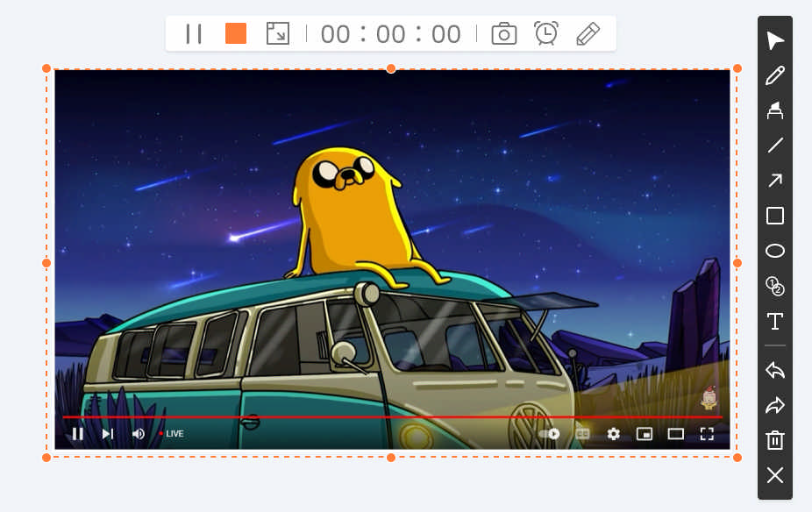Open the resize recording area tool
Screen dimensions: 812x512
278,33
